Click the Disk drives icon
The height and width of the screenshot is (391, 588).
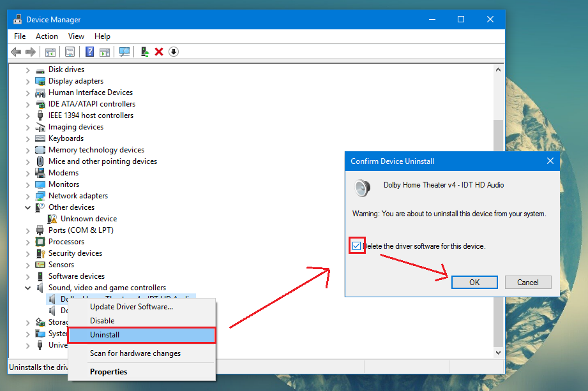pyautogui.click(x=40, y=70)
